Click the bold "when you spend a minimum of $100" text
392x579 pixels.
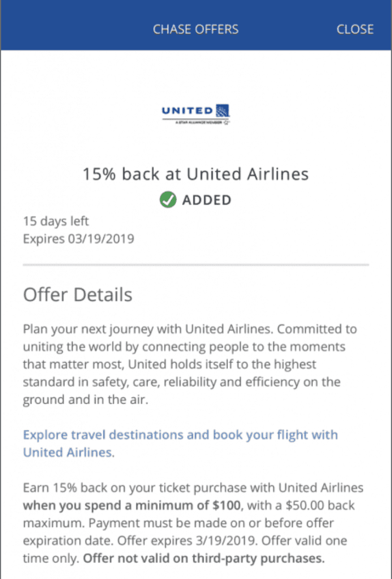click(132, 505)
